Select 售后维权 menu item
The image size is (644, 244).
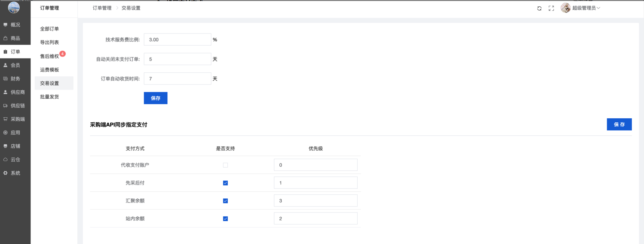click(49, 56)
